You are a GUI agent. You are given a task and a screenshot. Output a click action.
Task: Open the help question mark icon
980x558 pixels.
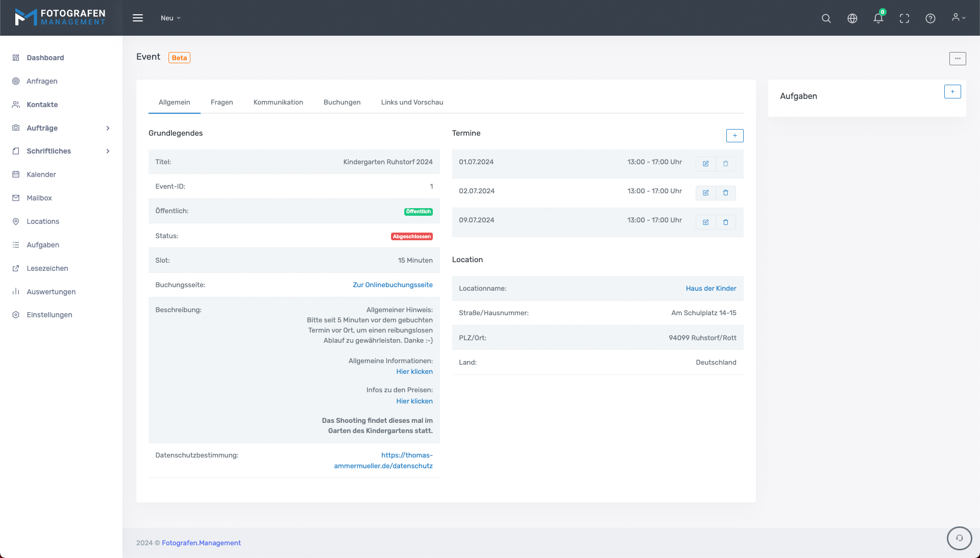930,18
